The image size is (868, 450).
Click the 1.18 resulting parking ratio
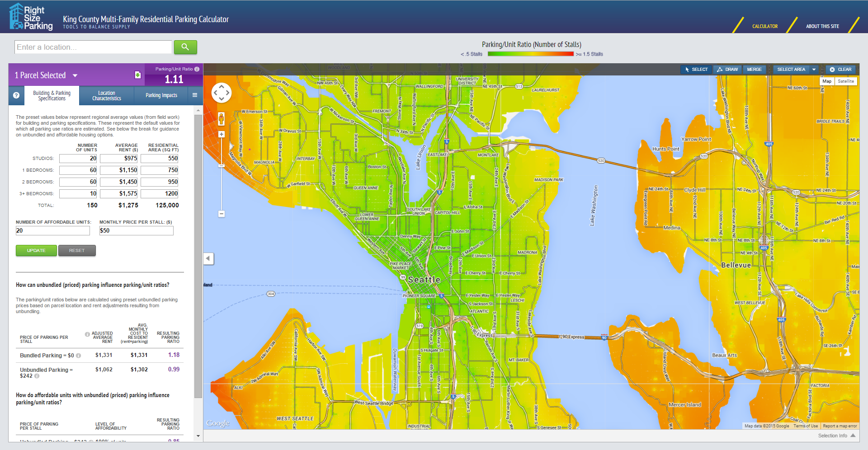click(174, 355)
